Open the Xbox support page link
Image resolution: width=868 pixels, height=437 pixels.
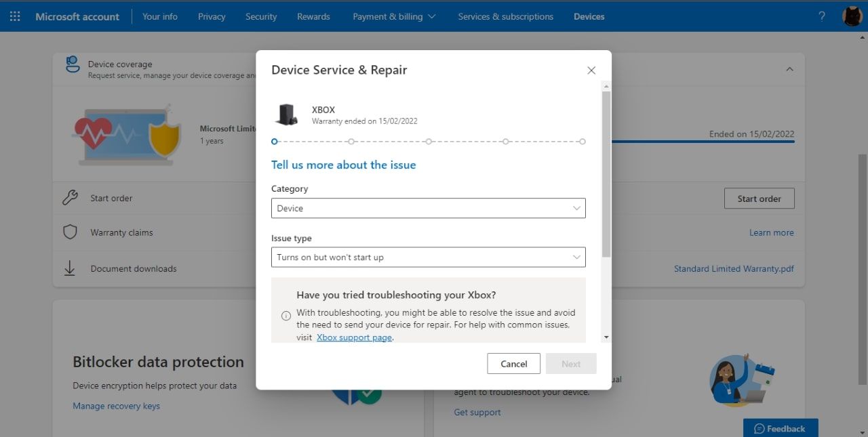pos(354,337)
